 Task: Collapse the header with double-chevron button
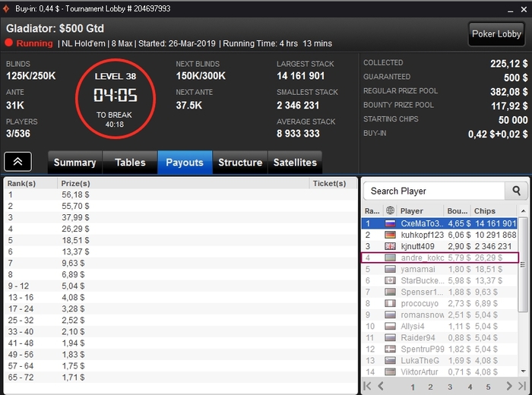pos(18,162)
